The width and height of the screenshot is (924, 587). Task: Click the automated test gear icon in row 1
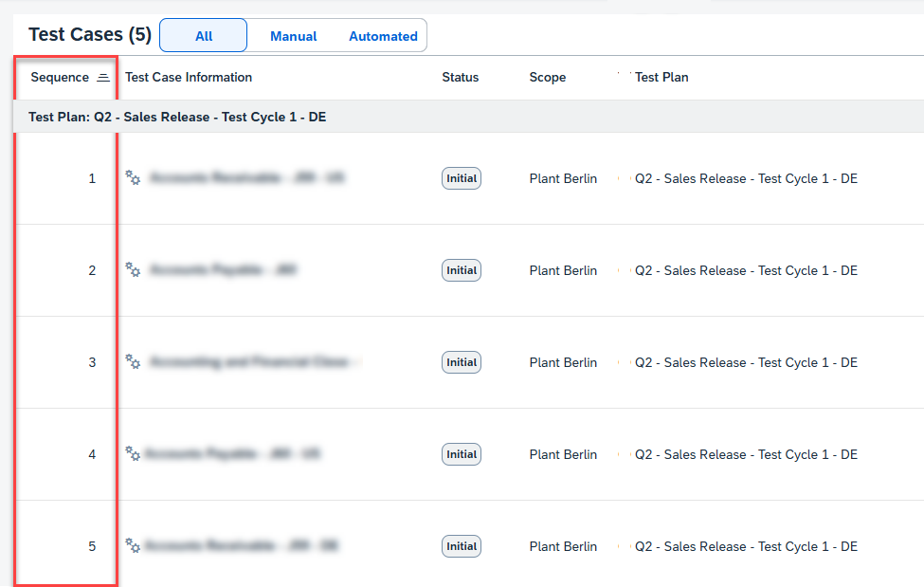pyautogui.click(x=133, y=178)
